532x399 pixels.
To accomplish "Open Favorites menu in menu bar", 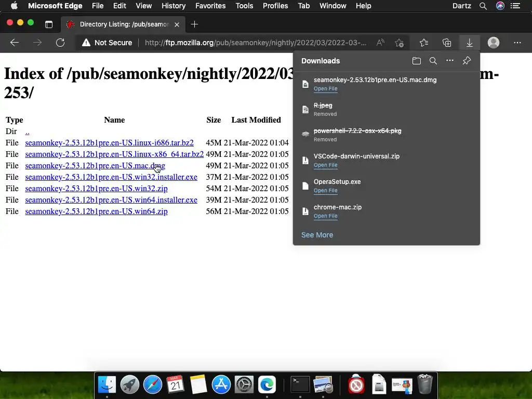I will pyautogui.click(x=210, y=6).
